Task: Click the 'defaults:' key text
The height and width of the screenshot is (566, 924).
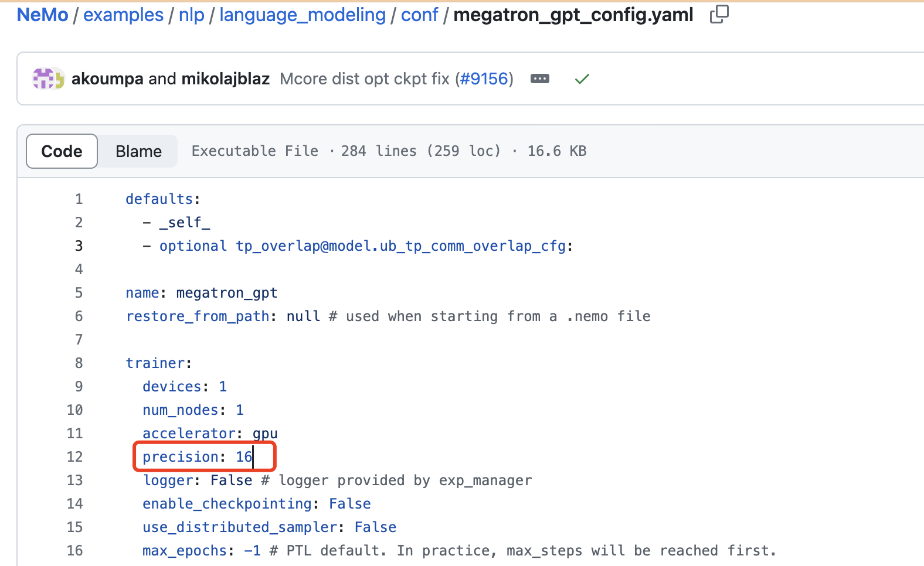Action: [163, 199]
